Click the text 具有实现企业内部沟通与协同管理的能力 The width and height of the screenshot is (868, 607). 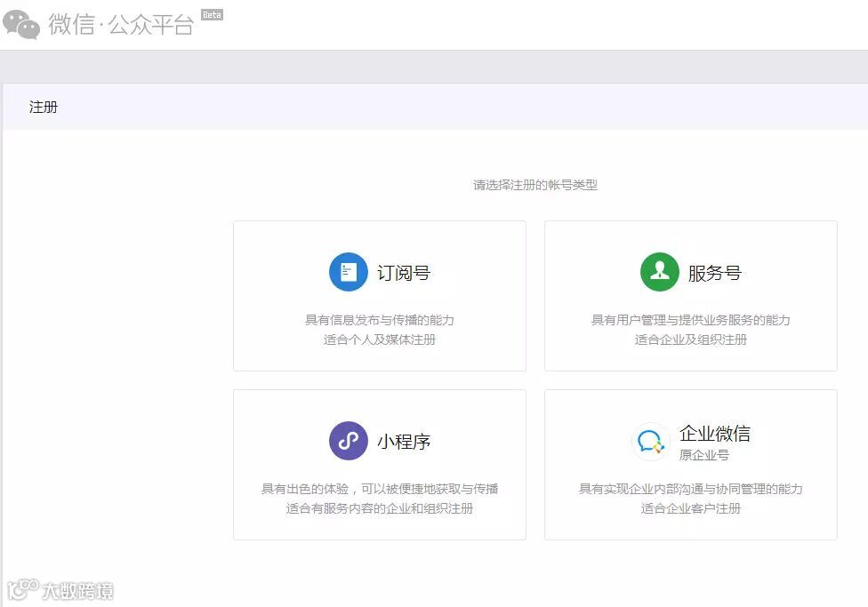690,489
